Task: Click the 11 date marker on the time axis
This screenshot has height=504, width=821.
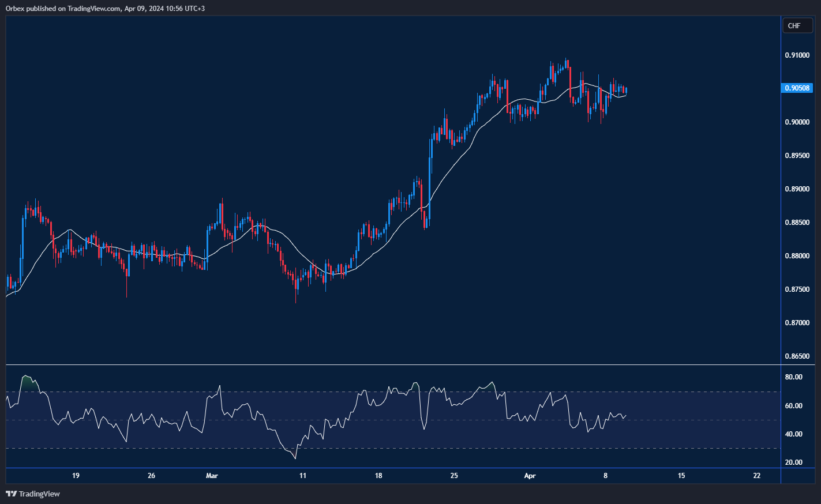Action: click(303, 476)
